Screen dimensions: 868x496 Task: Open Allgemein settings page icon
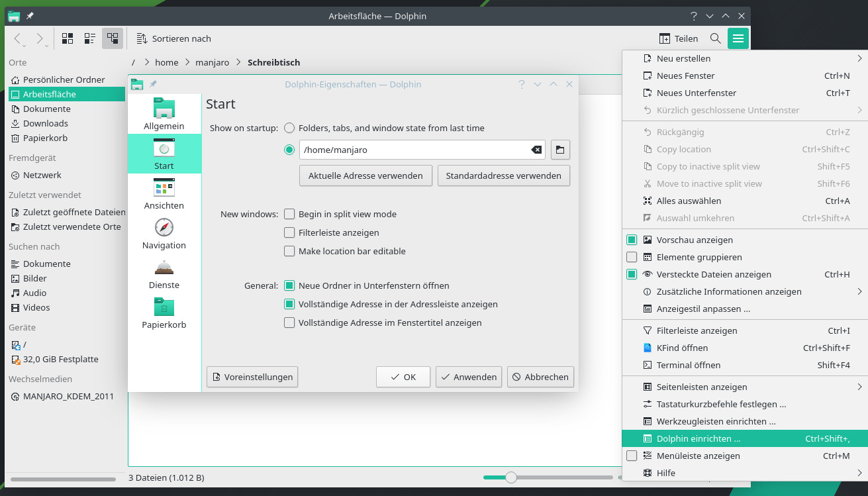[x=164, y=114]
